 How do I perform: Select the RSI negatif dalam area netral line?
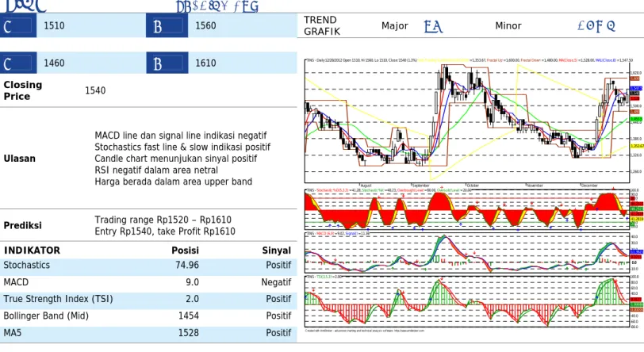click(x=156, y=170)
